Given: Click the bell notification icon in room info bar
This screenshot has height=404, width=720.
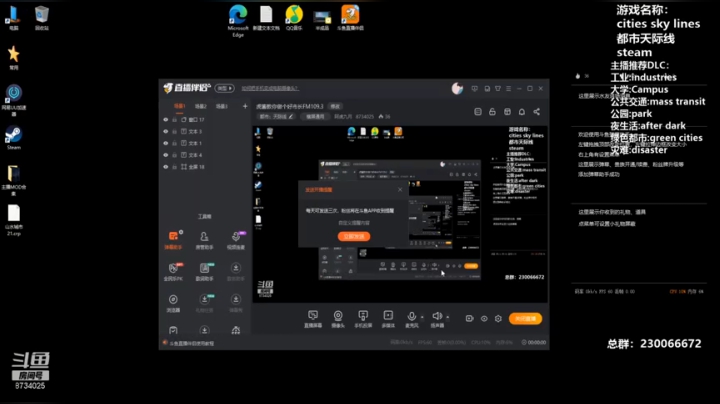Looking at the screenshot, I should (x=522, y=112).
